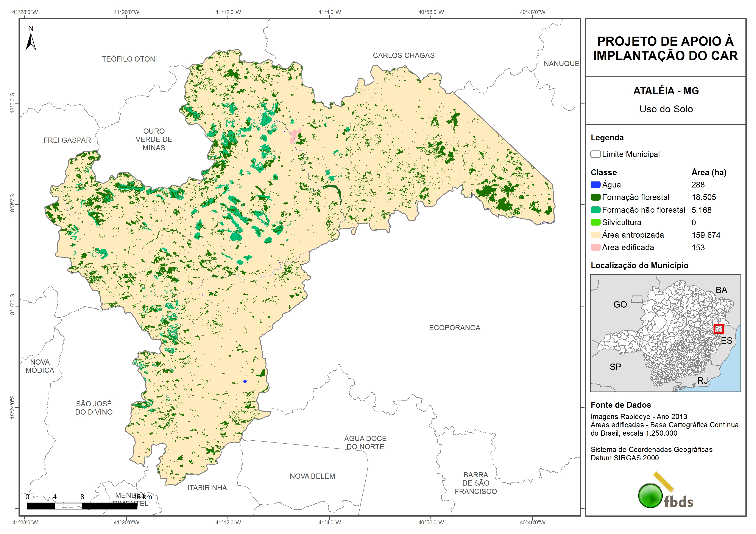The width and height of the screenshot is (756, 534).
Task: Click the fbds green sphere logo
Action: coord(650,495)
